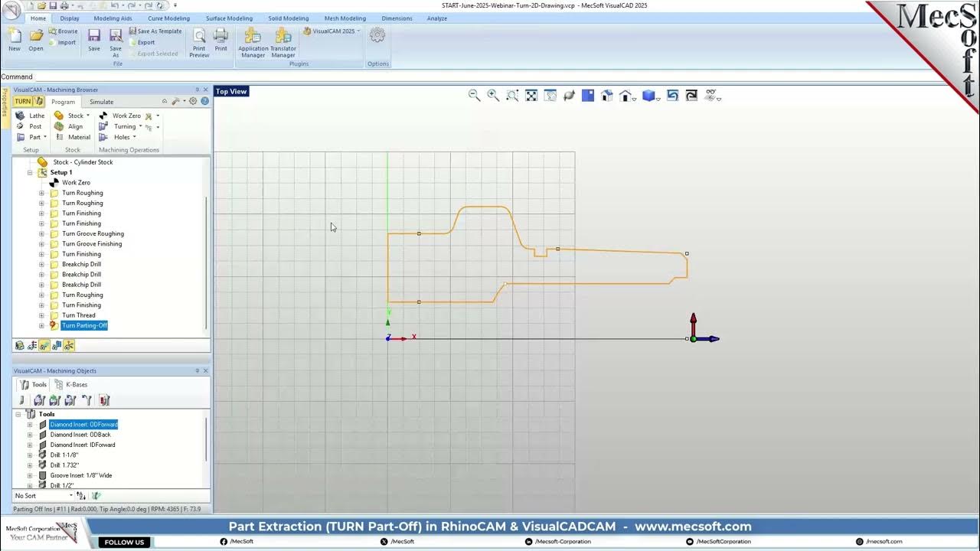Viewport: 980px width, 551px height.
Task: Switch to the Display ribbon tab
Action: (70, 18)
